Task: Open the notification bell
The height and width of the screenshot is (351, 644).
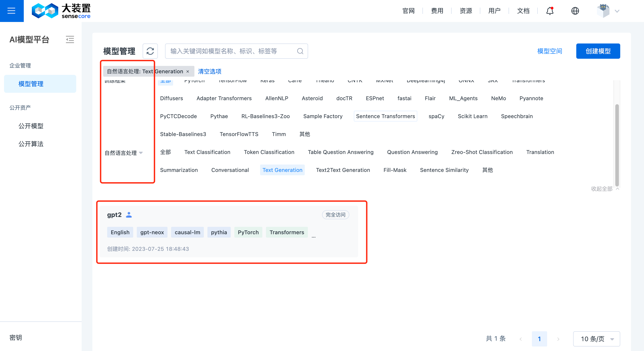Action: [x=550, y=11]
